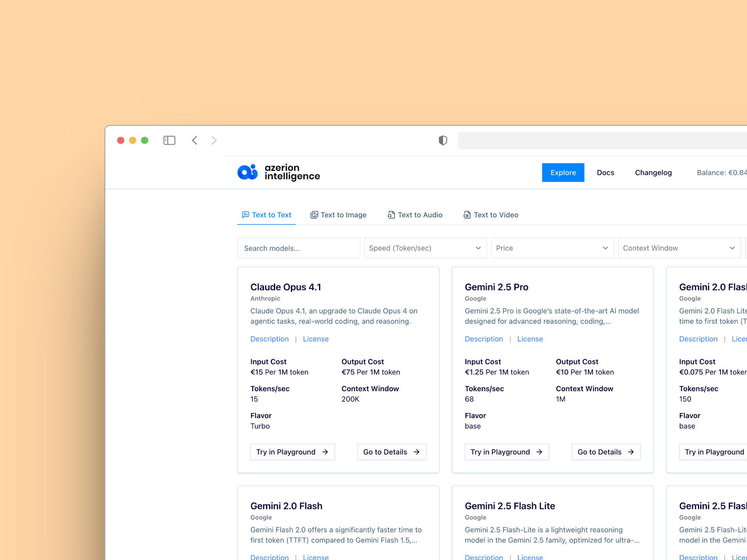Try Claude Opus 4.1 in Playground
Viewport: 747px width, 560px height.
(x=293, y=452)
